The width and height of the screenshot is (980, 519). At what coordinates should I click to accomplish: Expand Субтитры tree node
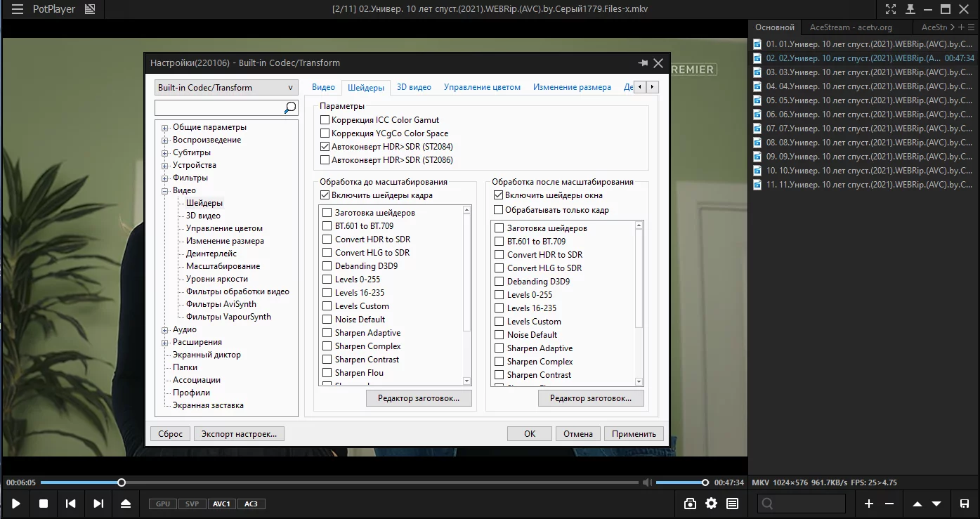(165, 153)
